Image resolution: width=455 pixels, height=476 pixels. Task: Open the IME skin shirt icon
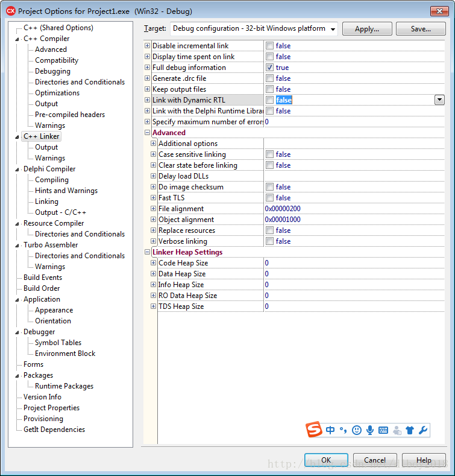pyautogui.click(x=410, y=430)
